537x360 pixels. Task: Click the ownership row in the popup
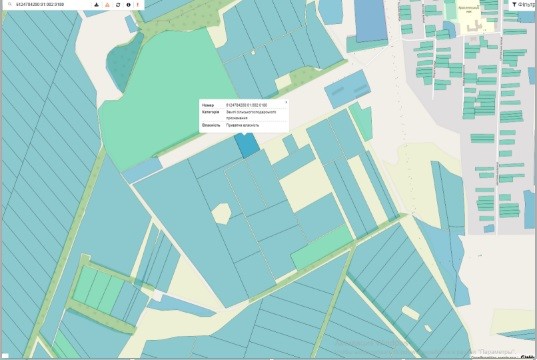point(244,125)
